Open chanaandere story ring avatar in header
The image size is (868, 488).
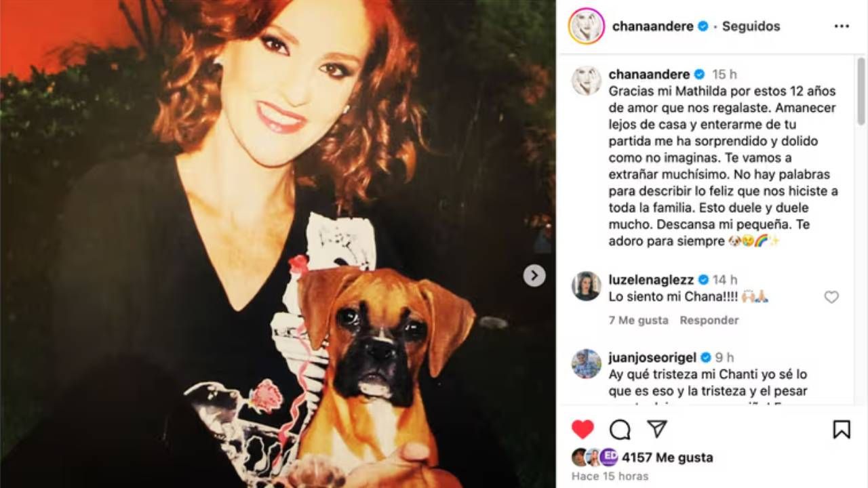[586, 26]
